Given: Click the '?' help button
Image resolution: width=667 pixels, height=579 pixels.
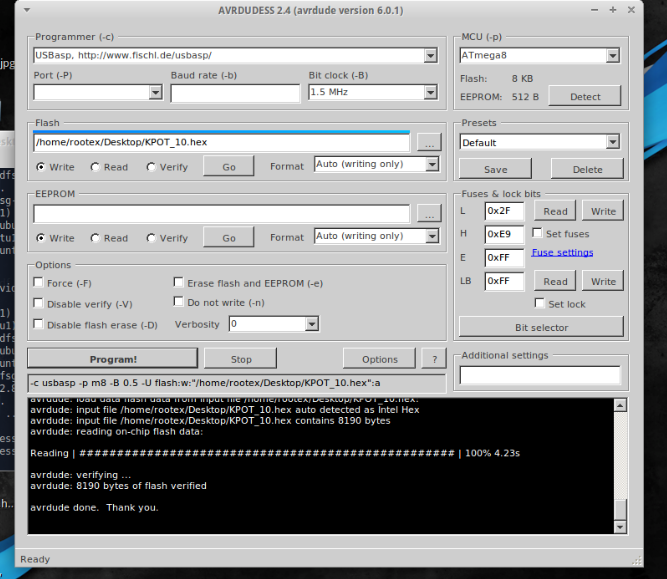Looking at the screenshot, I should 433,359.
